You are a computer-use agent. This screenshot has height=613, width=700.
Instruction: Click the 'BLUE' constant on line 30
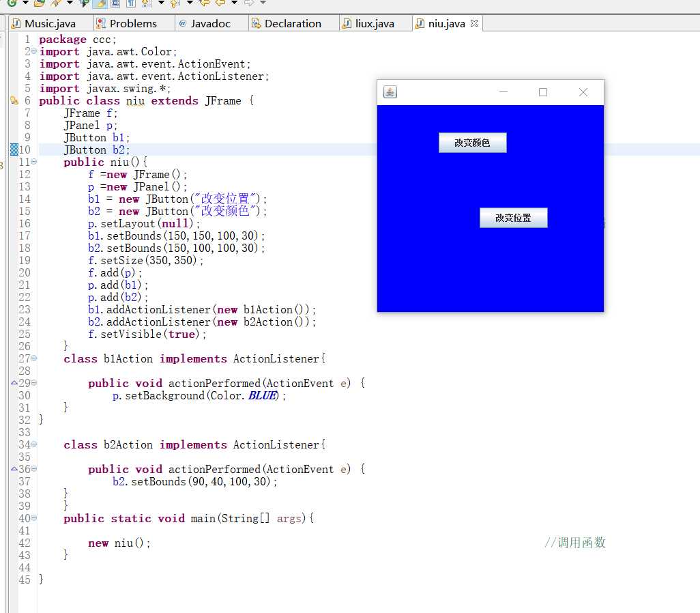pos(263,395)
